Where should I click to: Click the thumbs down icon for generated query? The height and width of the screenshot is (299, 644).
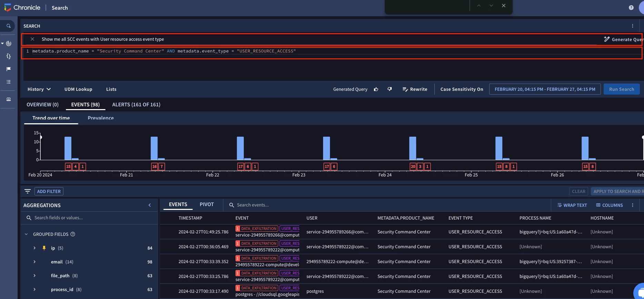coord(390,89)
